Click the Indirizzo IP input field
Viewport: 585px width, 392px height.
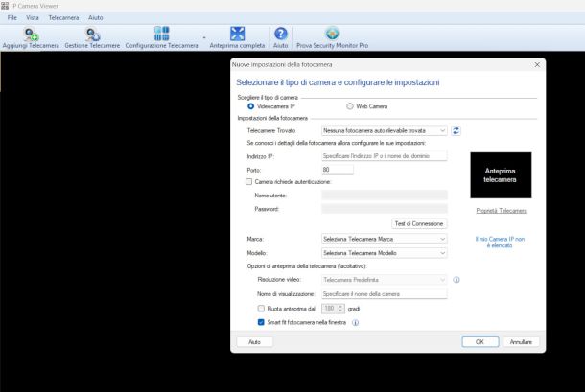point(384,155)
